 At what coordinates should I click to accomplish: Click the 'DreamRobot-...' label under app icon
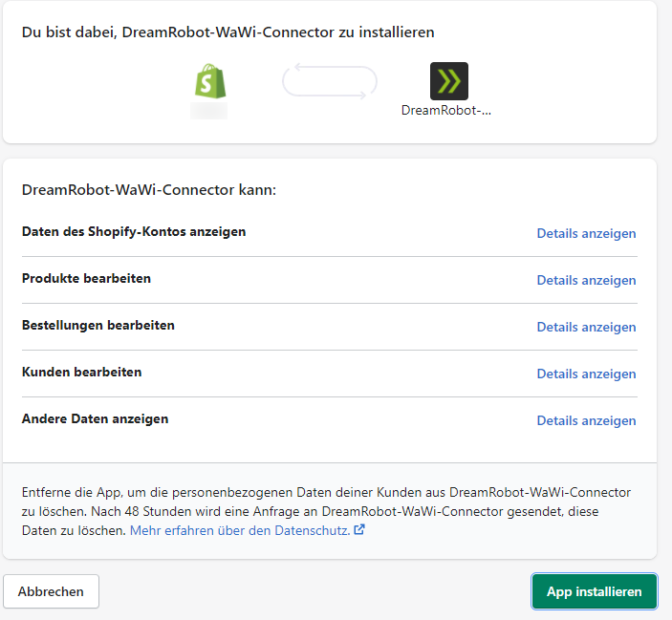(x=446, y=111)
